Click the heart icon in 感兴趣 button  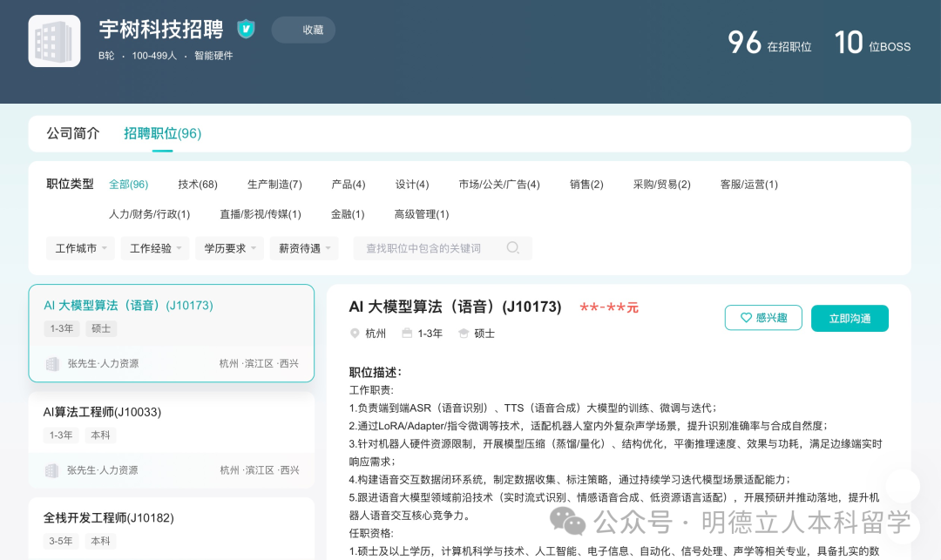(x=745, y=318)
